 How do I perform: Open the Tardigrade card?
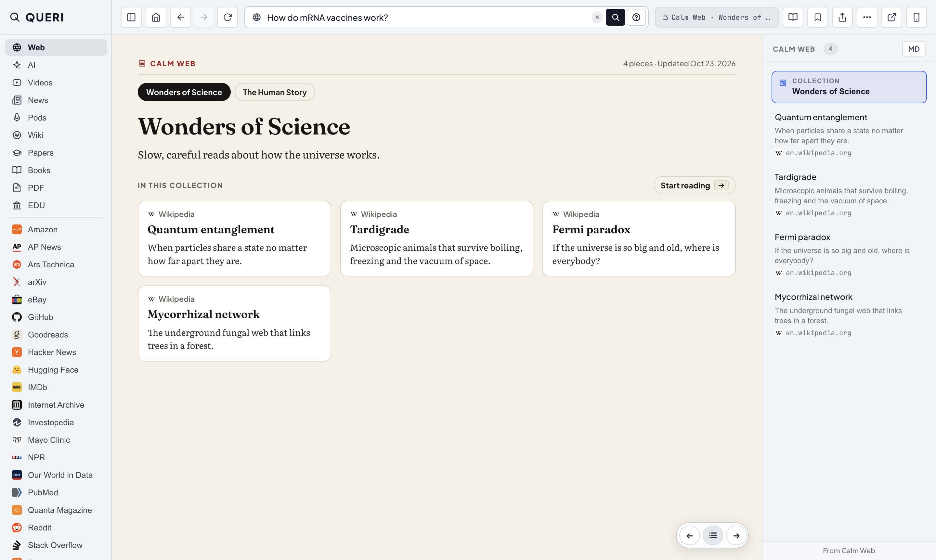(x=436, y=238)
